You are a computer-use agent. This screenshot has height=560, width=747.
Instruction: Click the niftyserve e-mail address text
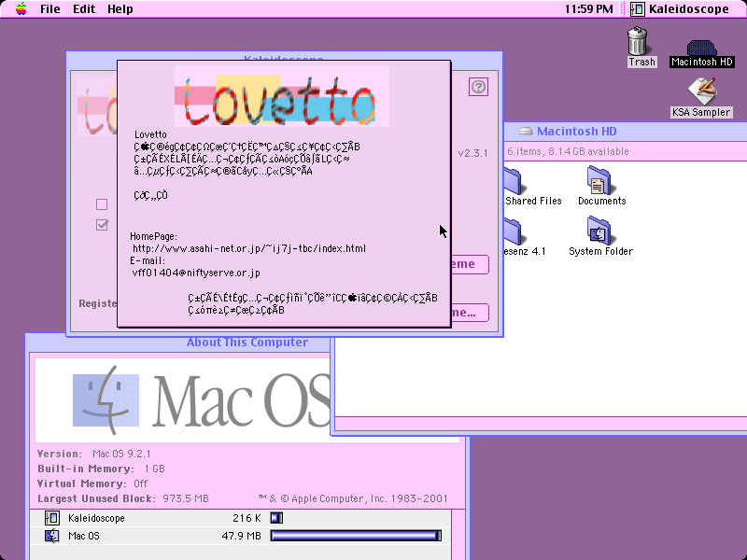click(196, 273)
